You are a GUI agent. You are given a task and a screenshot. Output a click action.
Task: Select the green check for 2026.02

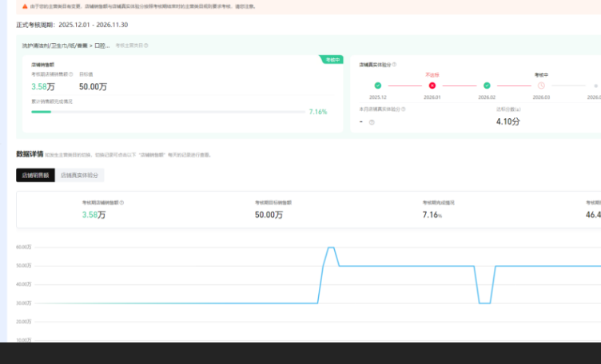(487, 85)
